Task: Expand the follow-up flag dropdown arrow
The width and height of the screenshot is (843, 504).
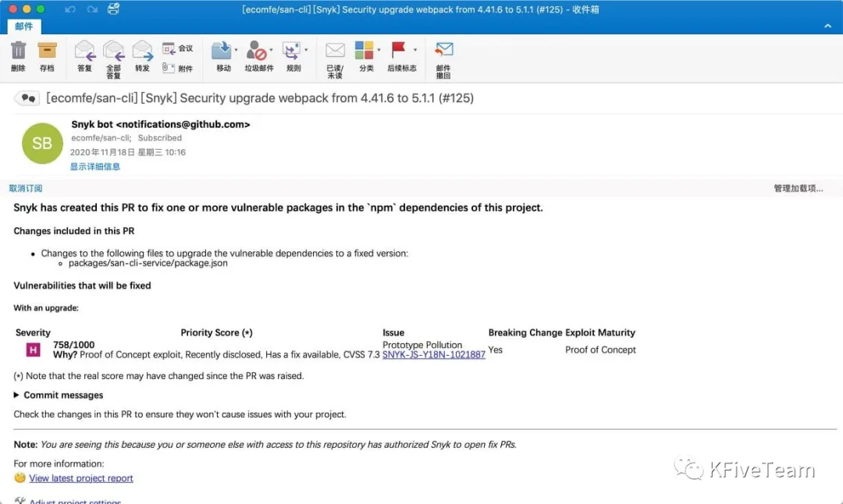Action: [x=415, y=50]
